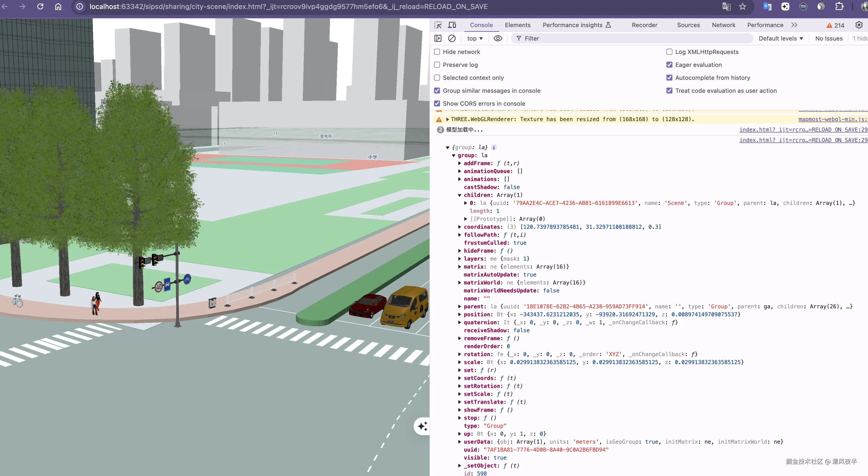Click the clear console icon

pyautogui.click(x=452, y=38)
